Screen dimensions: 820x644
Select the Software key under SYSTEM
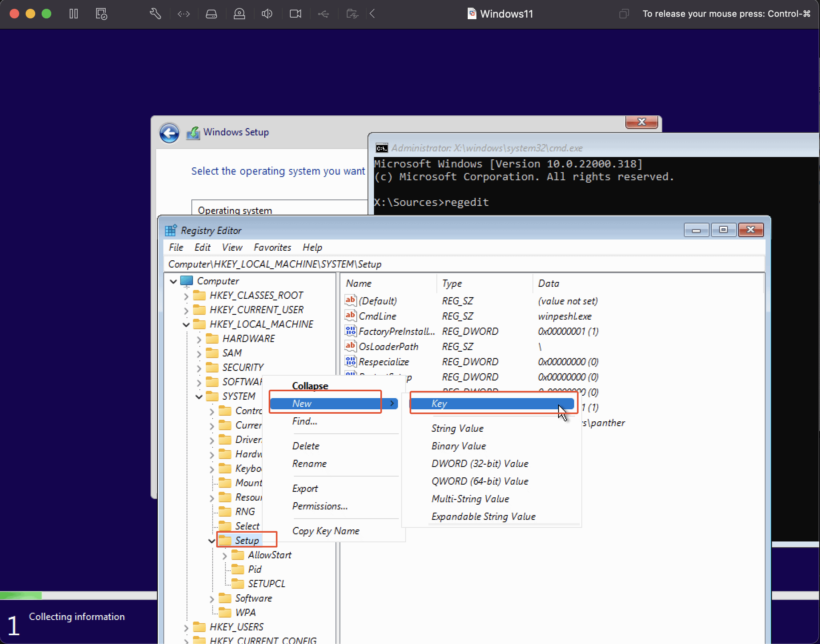pyautogui.click(x=253, y=598)
